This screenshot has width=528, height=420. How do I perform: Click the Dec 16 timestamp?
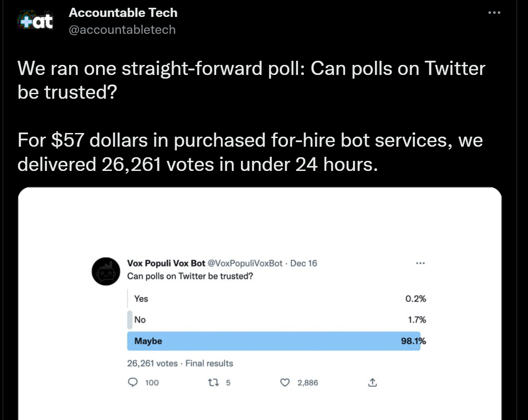[304, 263]
